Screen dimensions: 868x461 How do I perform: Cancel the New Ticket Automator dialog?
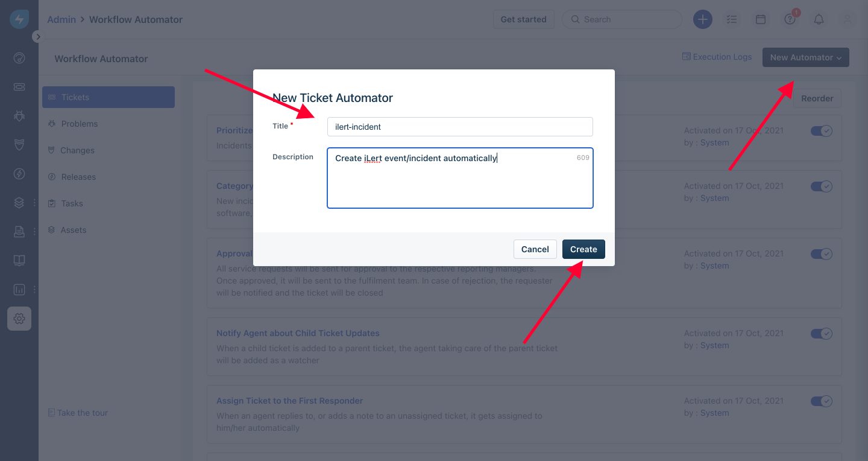tap(535, 249)
